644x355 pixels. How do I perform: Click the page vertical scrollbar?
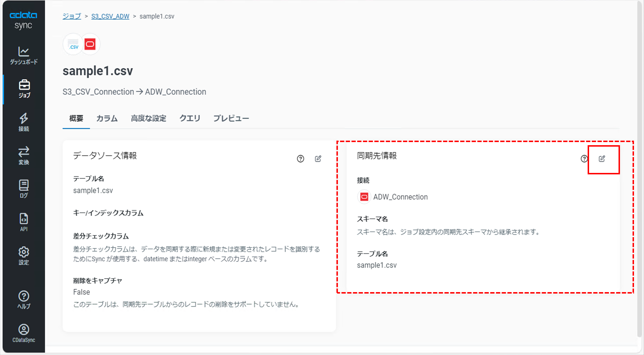pyautogui.click(x=640, y=169)
